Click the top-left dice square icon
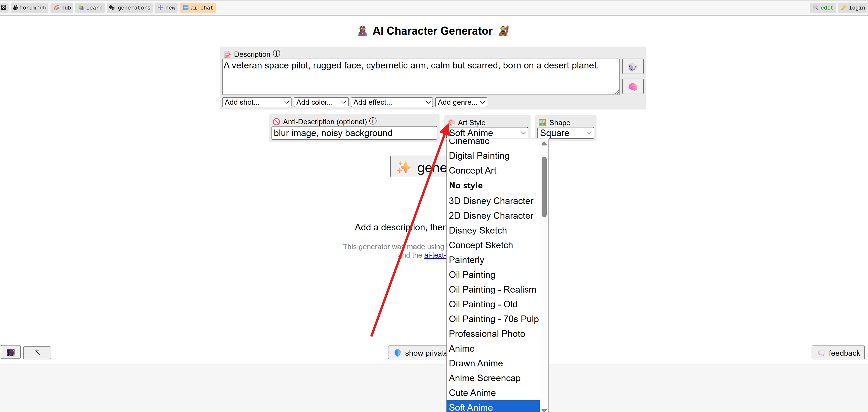The width and height of the screenshot is (868, 412). point(4,7)
